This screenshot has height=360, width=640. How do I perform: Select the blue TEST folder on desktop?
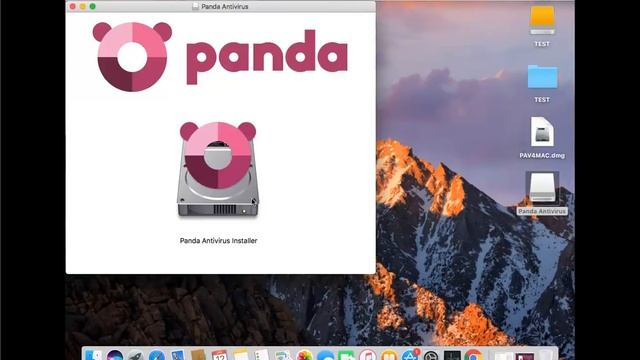[x=542, y=77]
